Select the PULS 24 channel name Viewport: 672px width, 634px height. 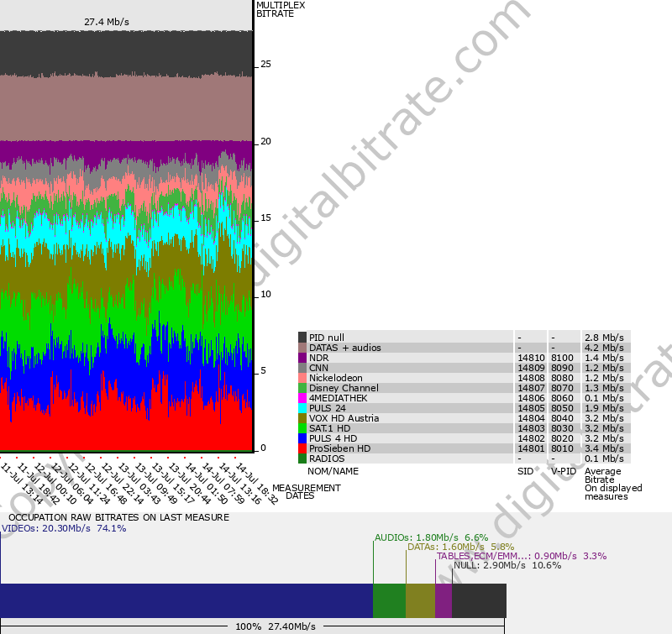[328, 408]
